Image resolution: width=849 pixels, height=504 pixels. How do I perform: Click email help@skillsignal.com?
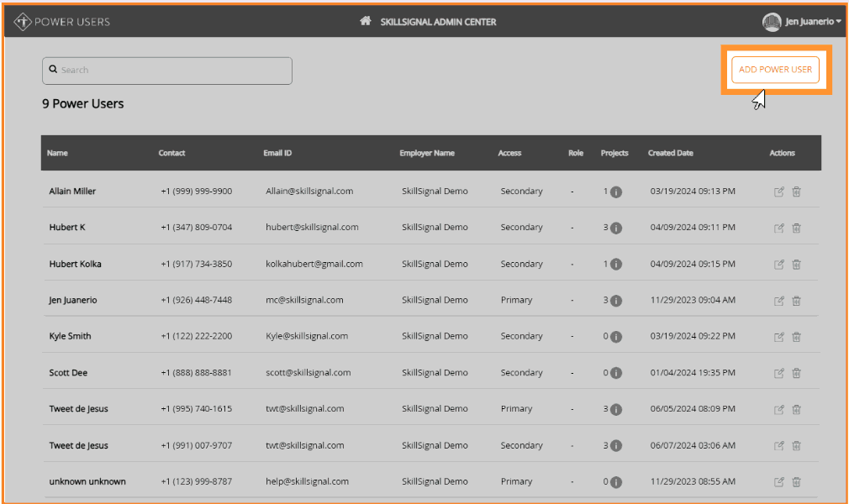point(307,481)
